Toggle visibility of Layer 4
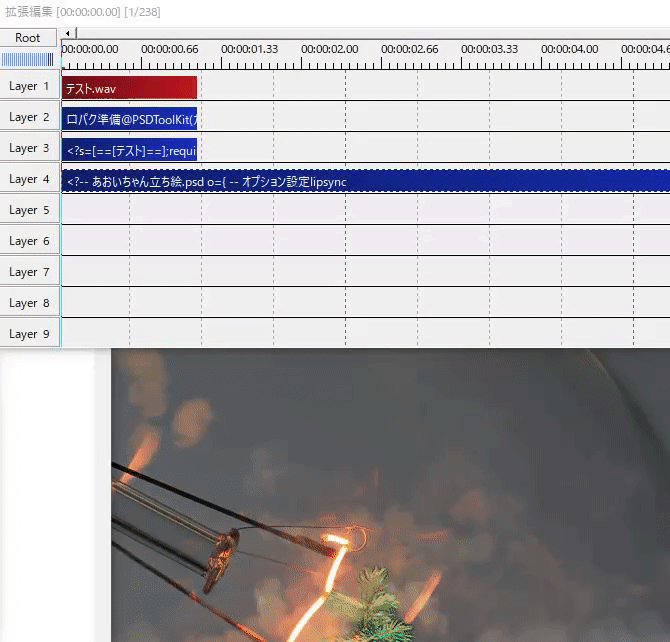The width and height of the screenshot is (670, 642). pos(29,179)
